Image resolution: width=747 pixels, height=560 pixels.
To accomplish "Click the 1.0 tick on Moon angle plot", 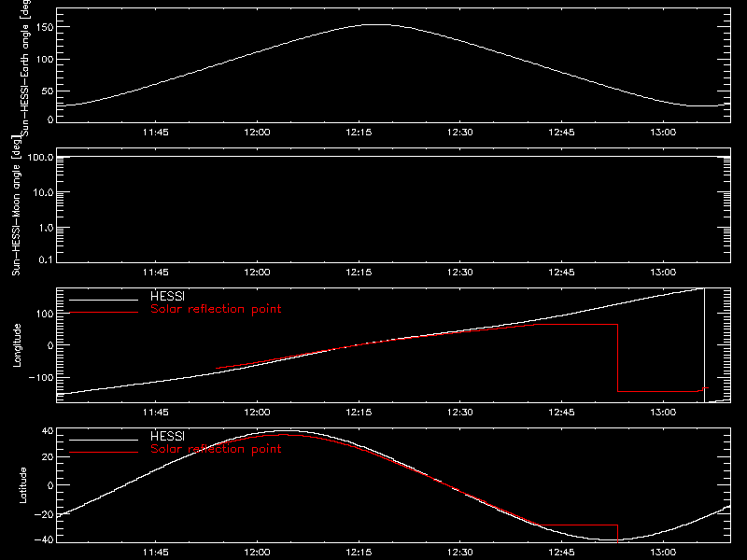I will [x=46, y=228].
